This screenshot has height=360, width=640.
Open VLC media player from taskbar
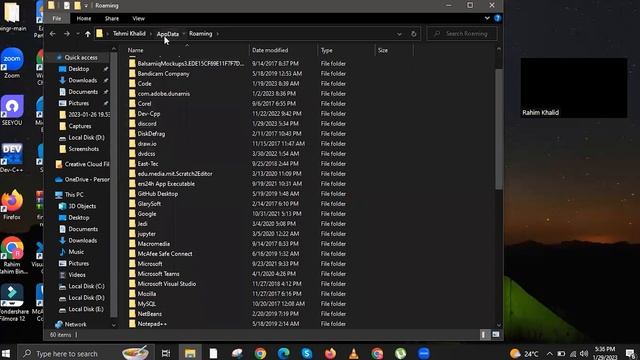353,353
